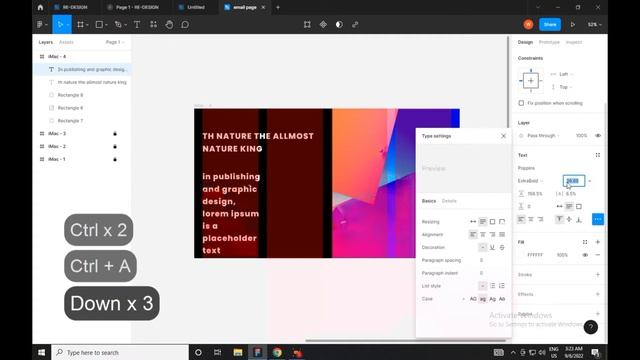Open the help question mark button
The image size is (640, 360).
pyautogui.click(x=591, y=327)
